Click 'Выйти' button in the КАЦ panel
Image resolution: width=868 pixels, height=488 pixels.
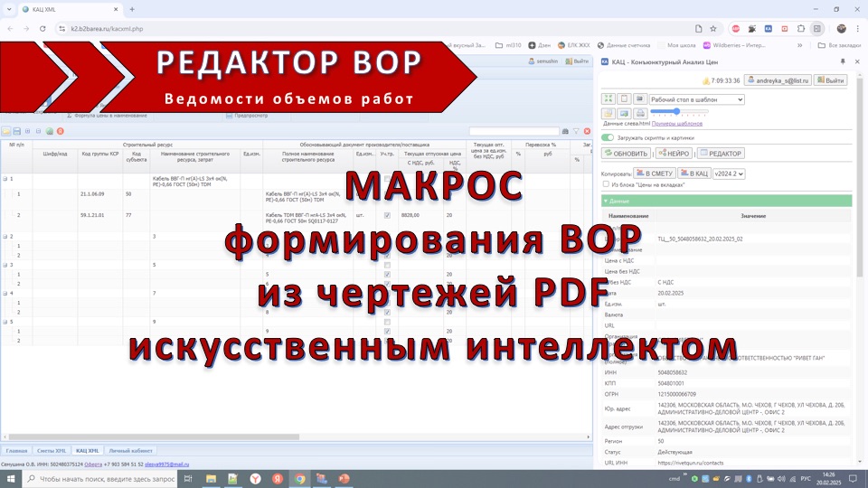click(831, 80)
